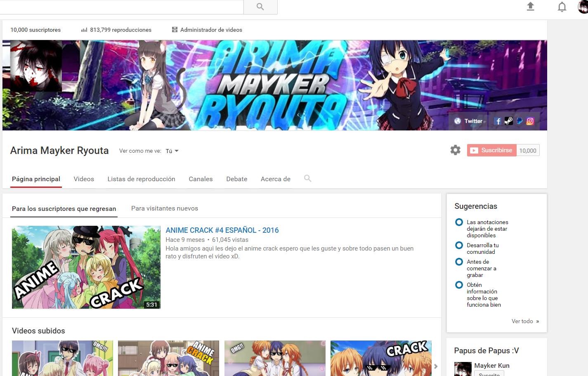This screenshot has width=588, height=376.
Task: Open the Acerca de tab
Action: tap(276, 179)
